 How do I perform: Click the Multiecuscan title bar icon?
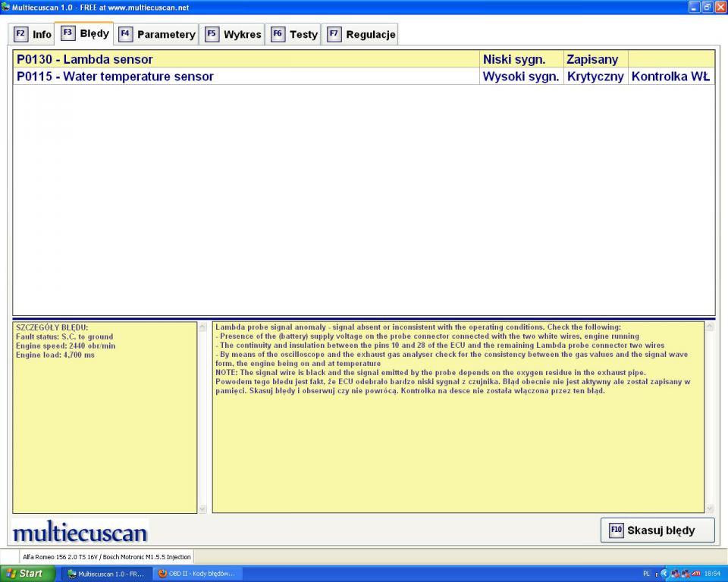pos(5,7)
